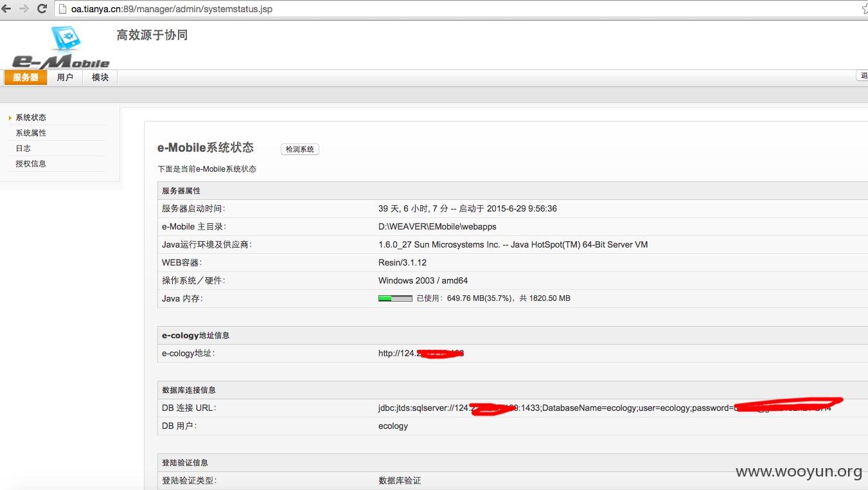This screenshot has width=868, height=490.
Task: Select the 1.6.0_27 Sun Microsystems value
Action: pyautogui.click(x=513, y=245)
